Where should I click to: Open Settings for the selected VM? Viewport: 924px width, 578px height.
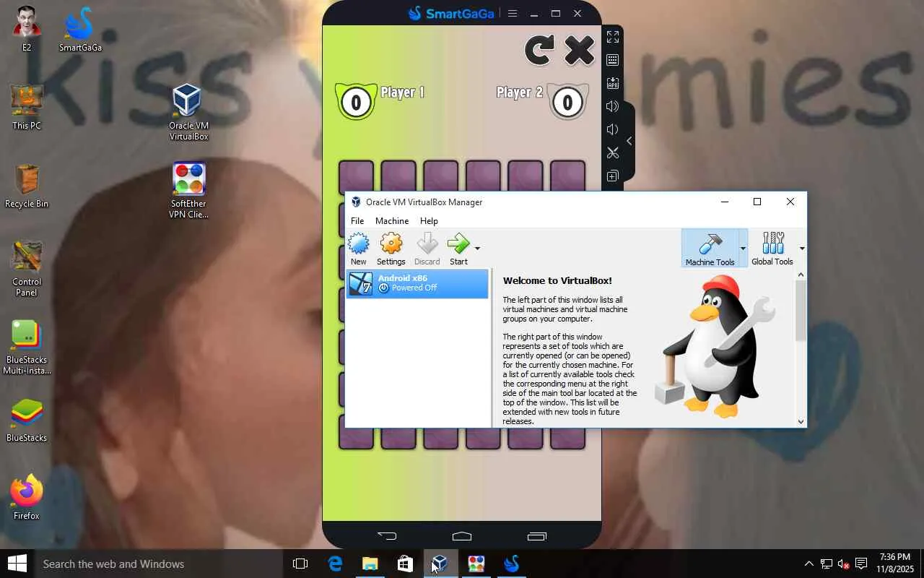(391, 249)
